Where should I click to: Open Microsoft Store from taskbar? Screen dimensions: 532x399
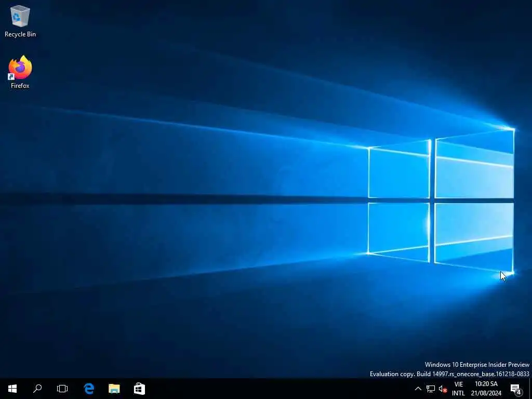coord(139,389)
